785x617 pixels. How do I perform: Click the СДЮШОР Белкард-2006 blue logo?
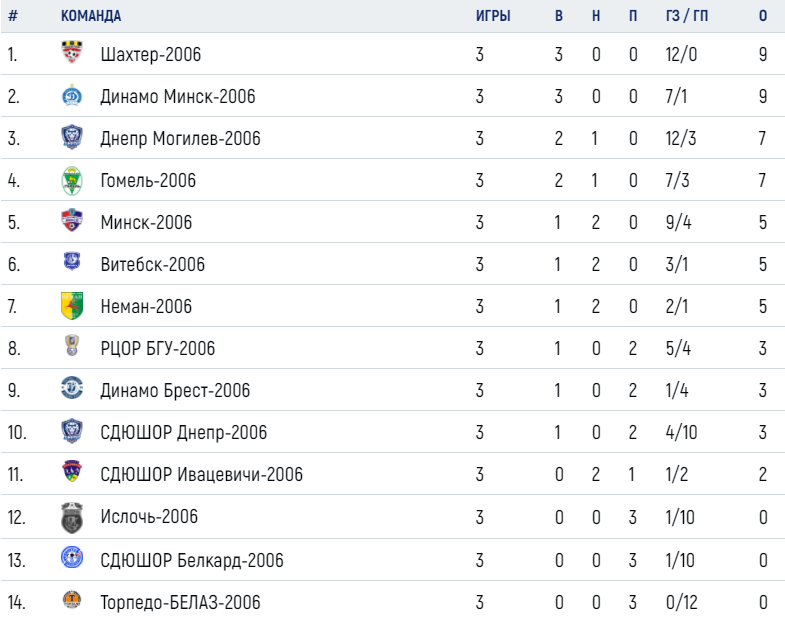pos(72,557)
